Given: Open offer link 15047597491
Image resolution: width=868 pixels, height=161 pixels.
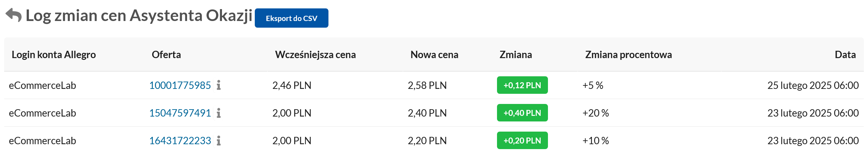Looking at the screenshot, I should tap(180, 113).
